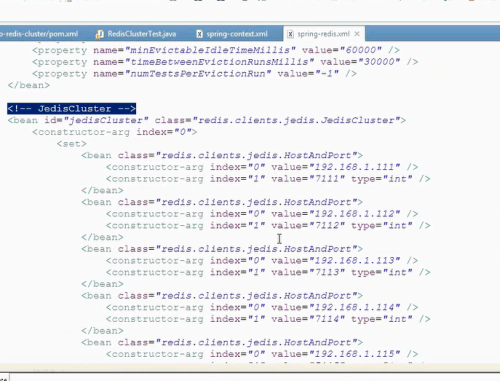Click the value "-1" text
The image size is (500, 381).
(x=327, y=74)
